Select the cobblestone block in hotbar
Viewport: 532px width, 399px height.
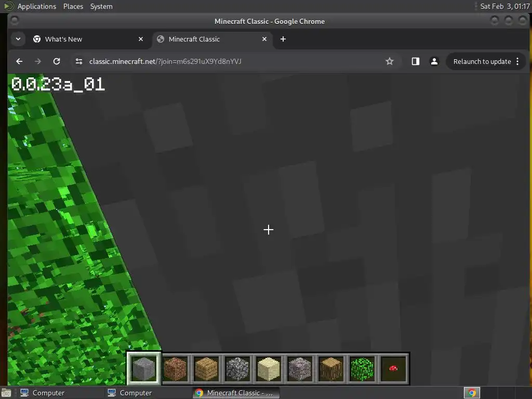[237, 368]
